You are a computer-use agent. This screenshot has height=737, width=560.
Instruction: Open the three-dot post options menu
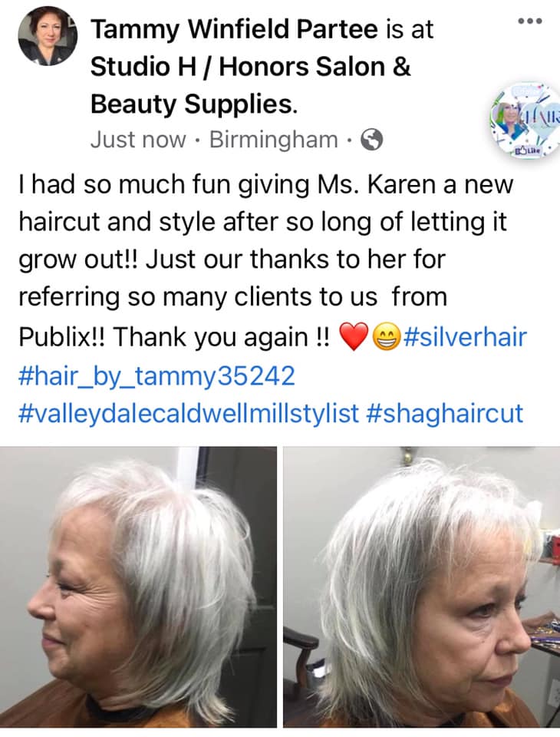530,21
